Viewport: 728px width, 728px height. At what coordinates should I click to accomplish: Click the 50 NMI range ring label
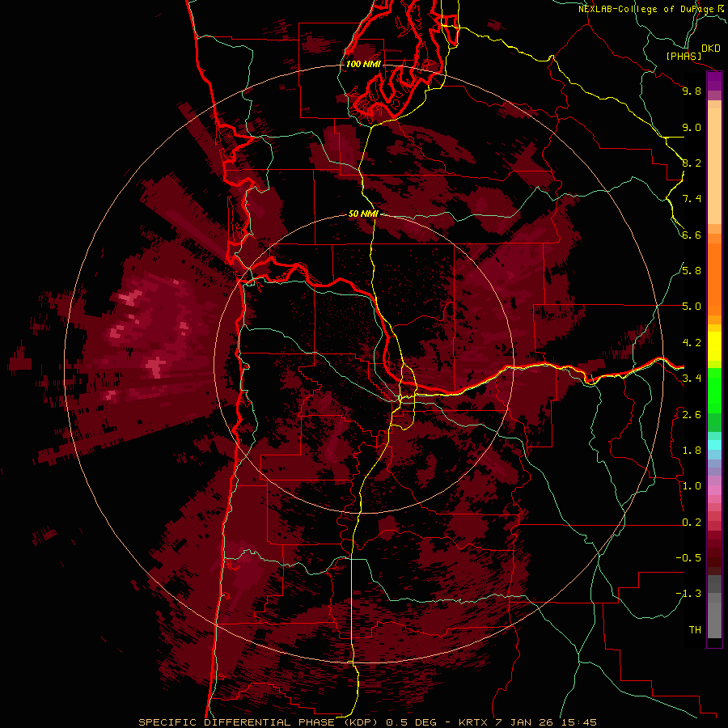(363, 214)
